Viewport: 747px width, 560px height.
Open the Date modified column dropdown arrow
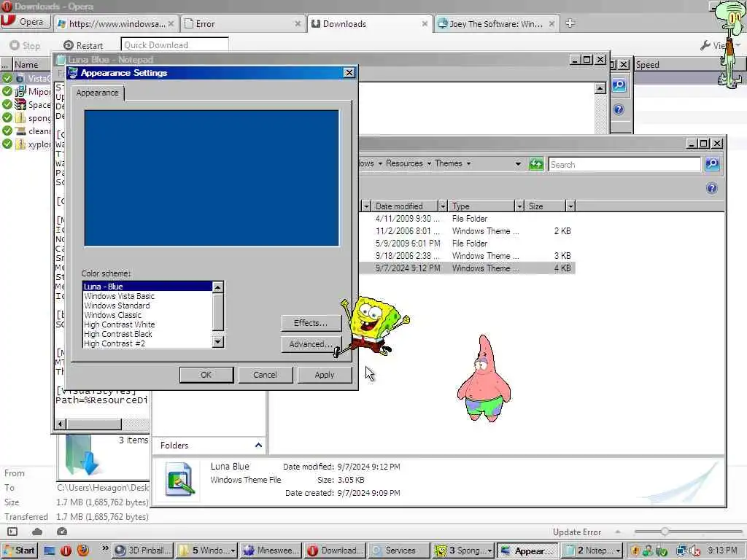pyautogui.click(x=443, y=206)
